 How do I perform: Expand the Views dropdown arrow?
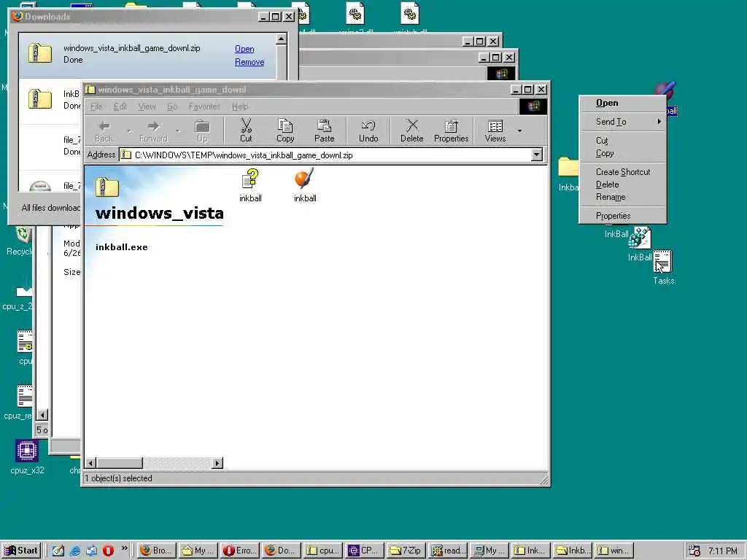click(x=519, y=131)
